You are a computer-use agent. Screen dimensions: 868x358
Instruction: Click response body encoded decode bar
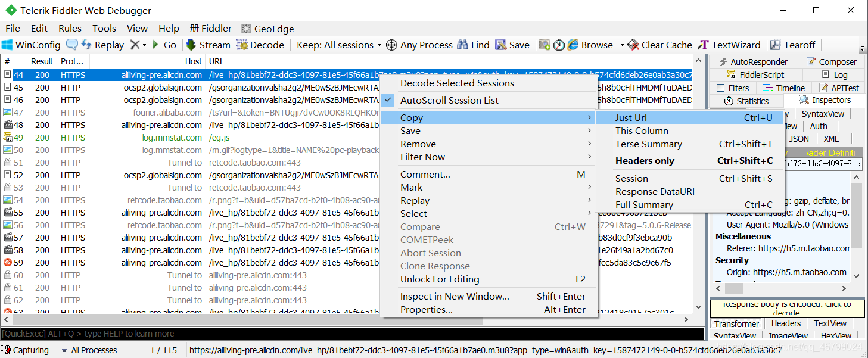click(786, 309)
